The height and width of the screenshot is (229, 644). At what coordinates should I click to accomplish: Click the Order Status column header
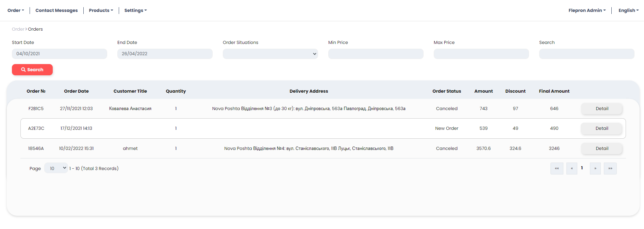tap(447, 91)
